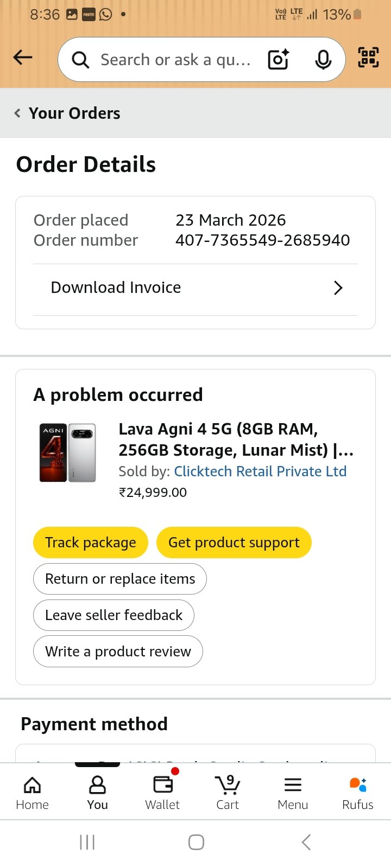The image size is (391, 868).
Task: Tap the search magnifier icon
Action: (x=80, y=60)
